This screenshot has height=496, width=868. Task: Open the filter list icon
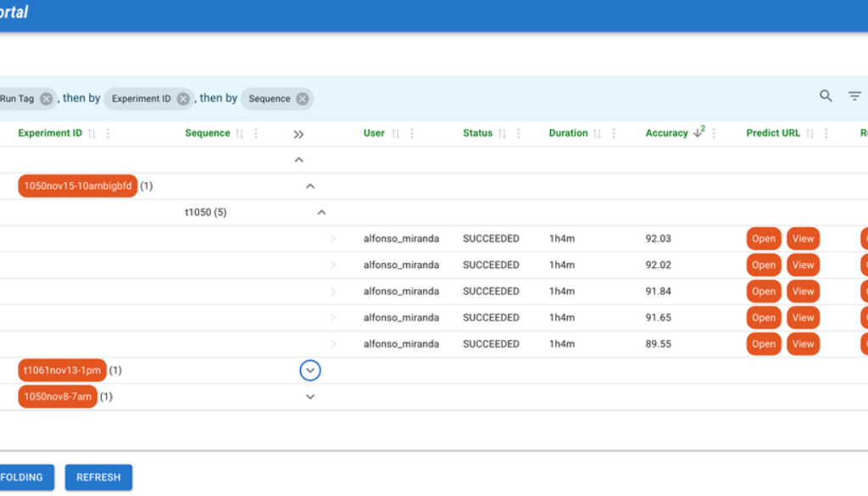coord(854,97)
